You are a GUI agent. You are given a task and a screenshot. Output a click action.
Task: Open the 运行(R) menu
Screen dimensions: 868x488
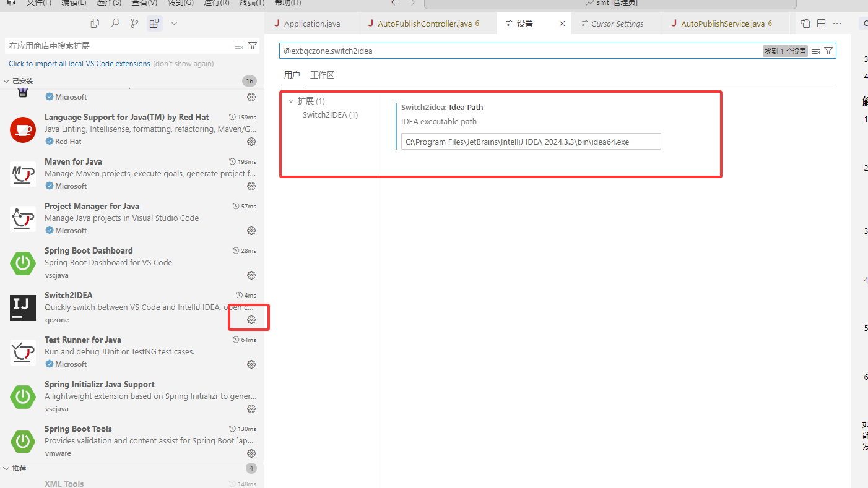(x=216, y=2)
